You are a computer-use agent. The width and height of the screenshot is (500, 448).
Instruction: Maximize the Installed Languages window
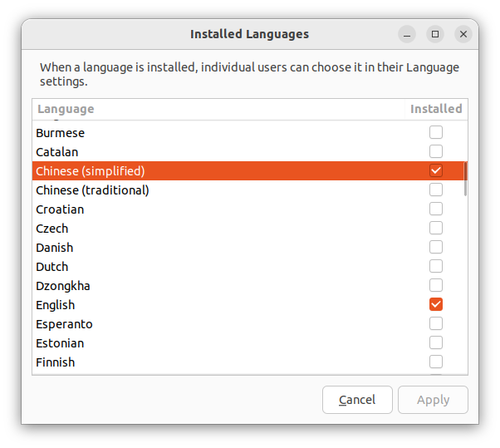[x=435, y=34]
